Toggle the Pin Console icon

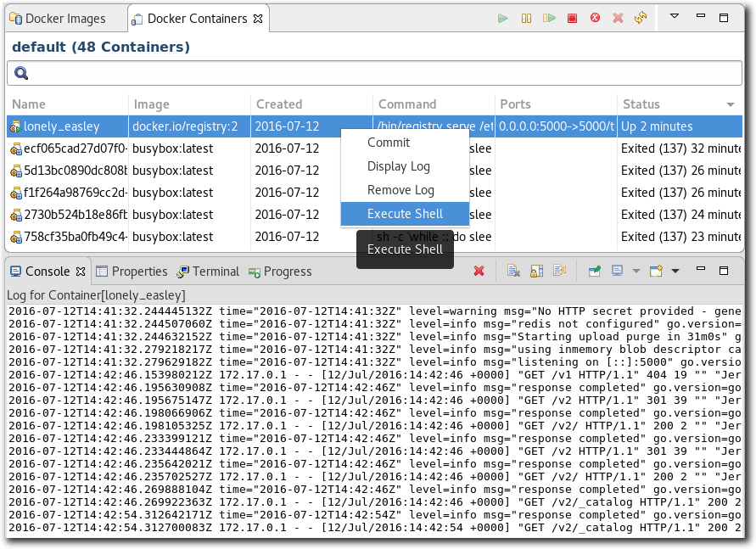coord(595,272)
